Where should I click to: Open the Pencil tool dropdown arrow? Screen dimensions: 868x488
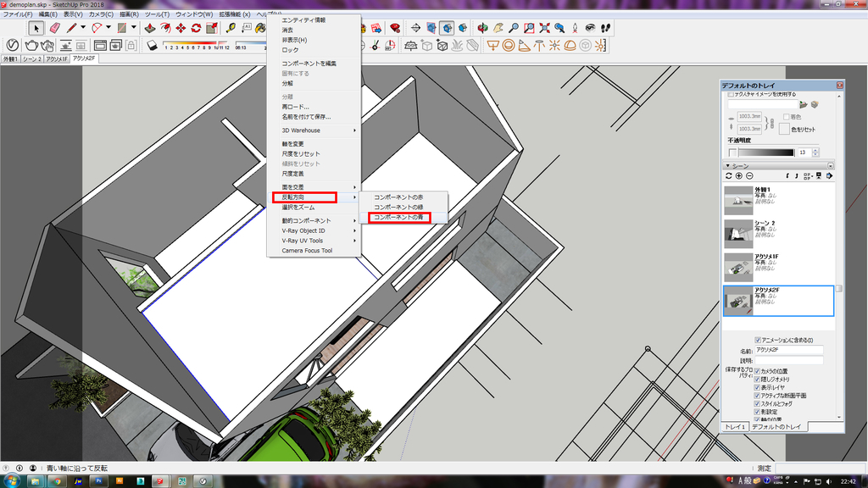[83, 28]
